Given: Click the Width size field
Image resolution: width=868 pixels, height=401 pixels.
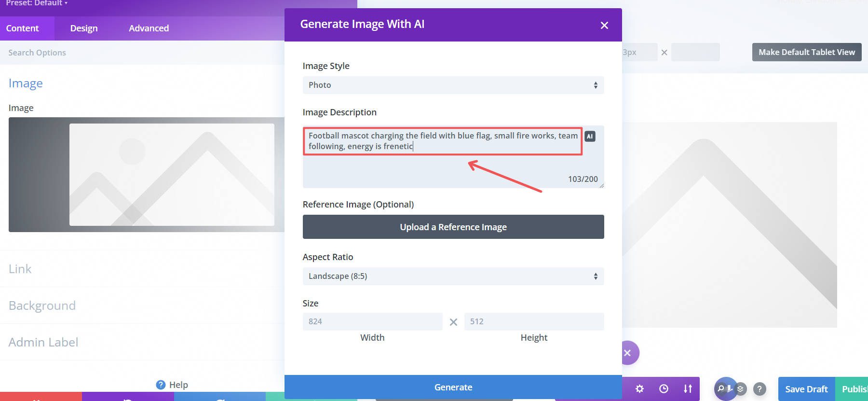Looking at the screenshot, I should [372, 321].
